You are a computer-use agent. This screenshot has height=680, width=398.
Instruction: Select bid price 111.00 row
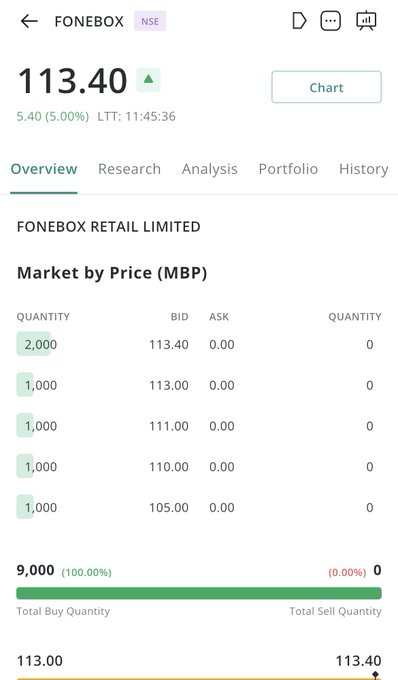click(169, 426)
